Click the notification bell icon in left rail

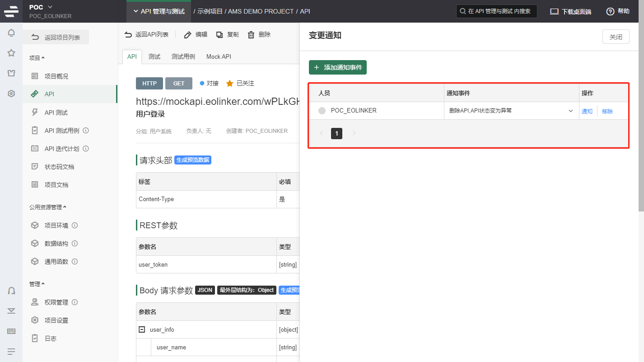(x=11, y=33)
